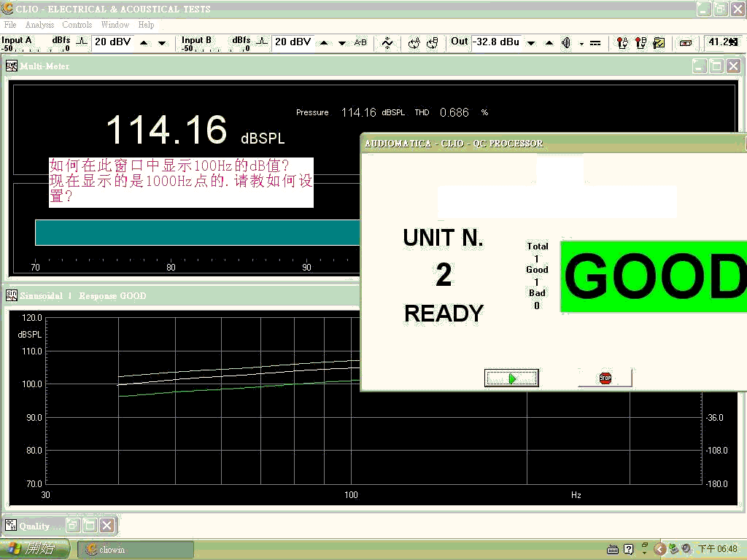Click the channel B phantom power icon
This screenshot has width=747, height=560.
[x=640, y=42]
